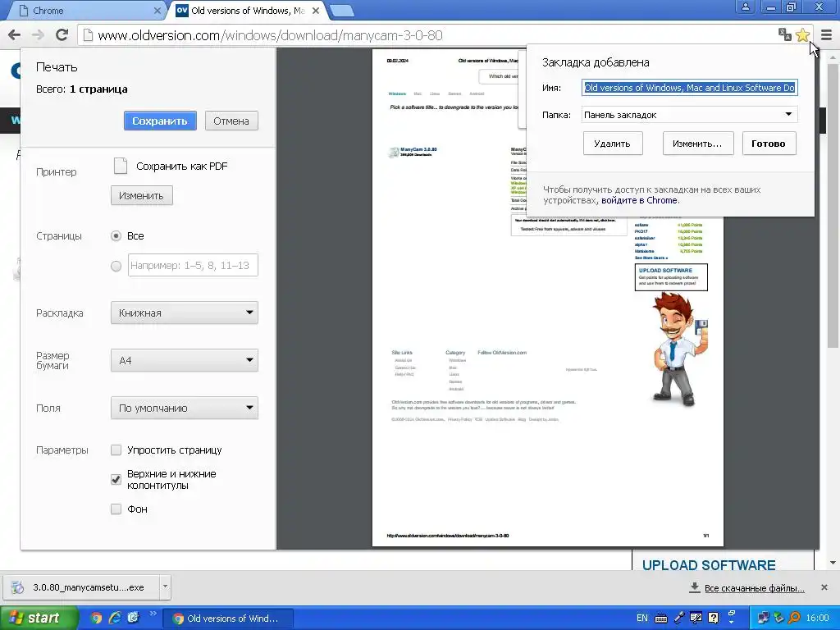Open the layout dropdown showing Книжная
The height and width of the screenshot is (630, 840).
tap(185, 313)
